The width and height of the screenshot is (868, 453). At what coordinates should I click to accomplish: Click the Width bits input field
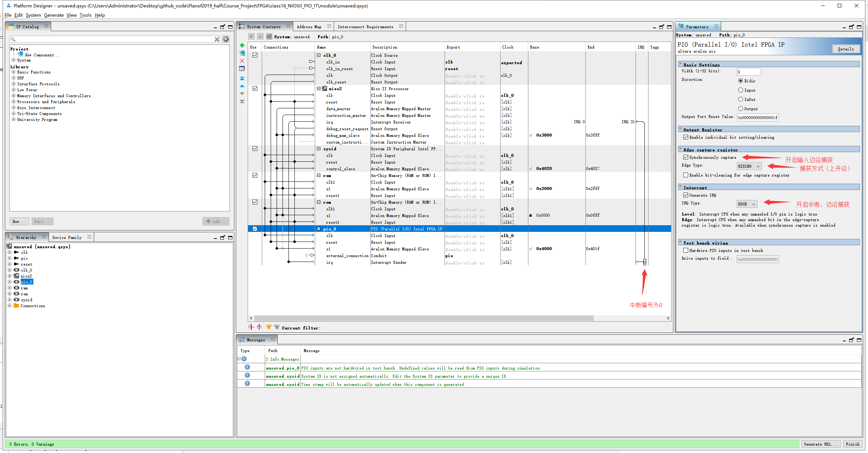pos(748,72)
